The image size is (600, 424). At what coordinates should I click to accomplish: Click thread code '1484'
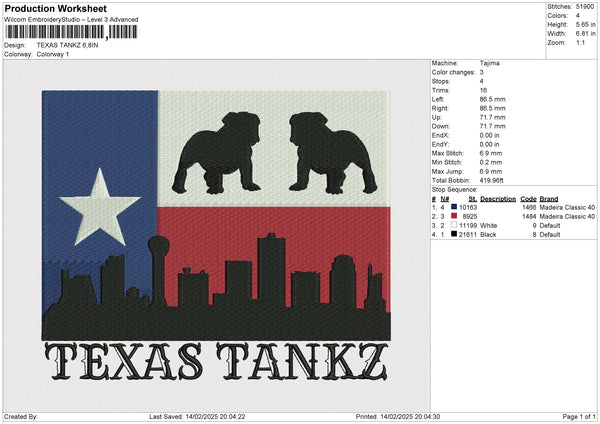pyautogui.click(x=529, y=217)
